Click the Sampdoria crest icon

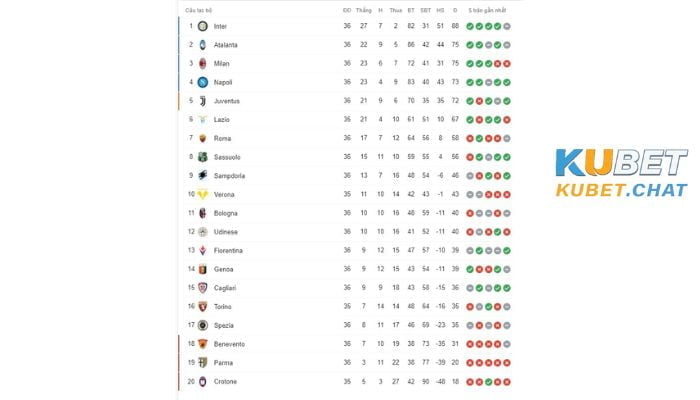coord(203,176)
